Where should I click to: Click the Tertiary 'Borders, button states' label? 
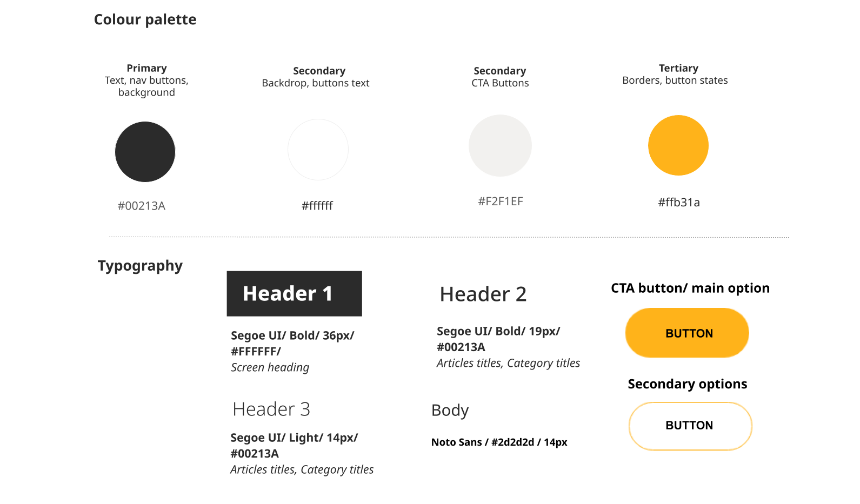pyautogui.click(x=675, y=80)
